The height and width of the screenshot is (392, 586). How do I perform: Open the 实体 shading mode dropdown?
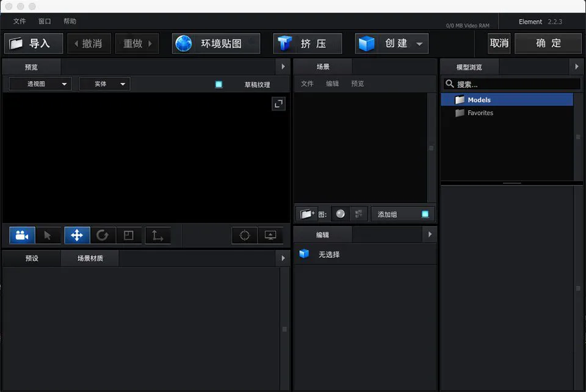[104, 84]
